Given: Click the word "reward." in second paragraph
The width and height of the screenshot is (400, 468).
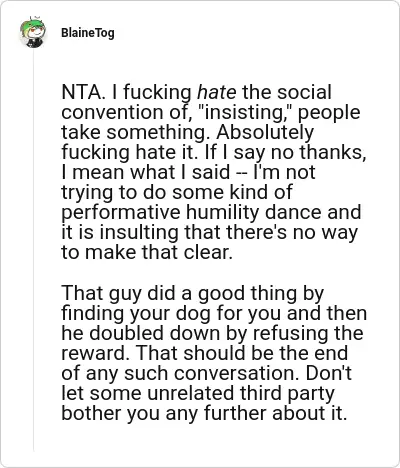Looking at the screenshot, I should (x=95, y=353).
